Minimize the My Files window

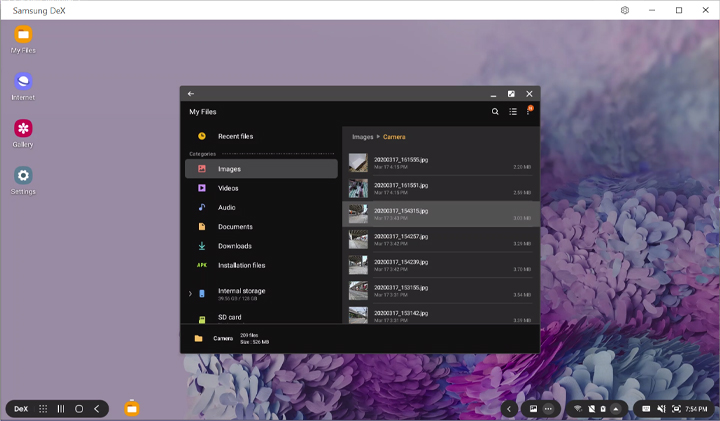click(493, 95)
